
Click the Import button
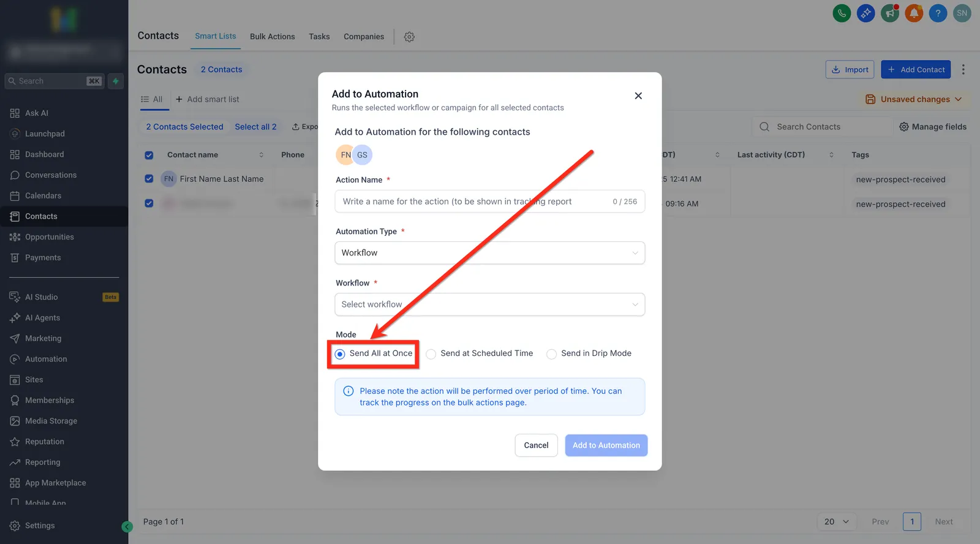851,69
